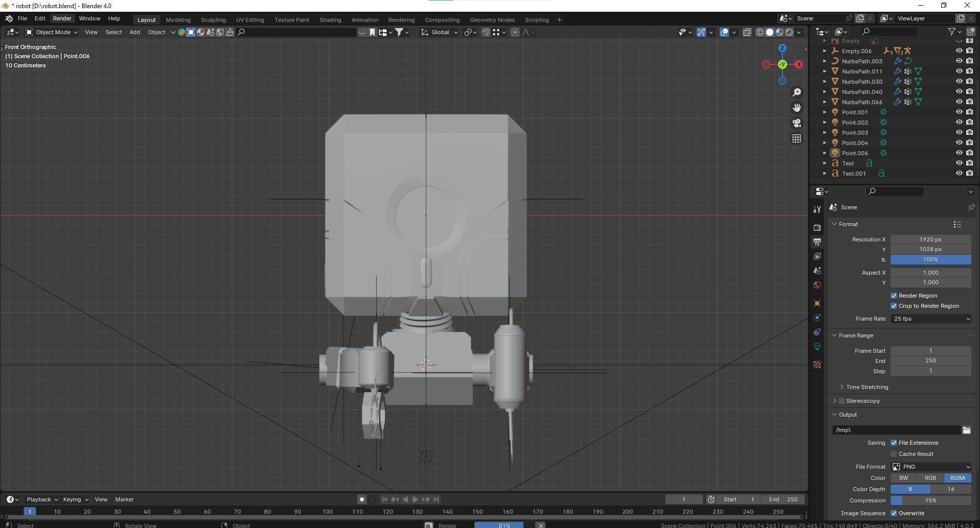This screenshot has height=528, width=980.
Task: Toggle the camera view gizmo
Action: (x=797, y=123)
